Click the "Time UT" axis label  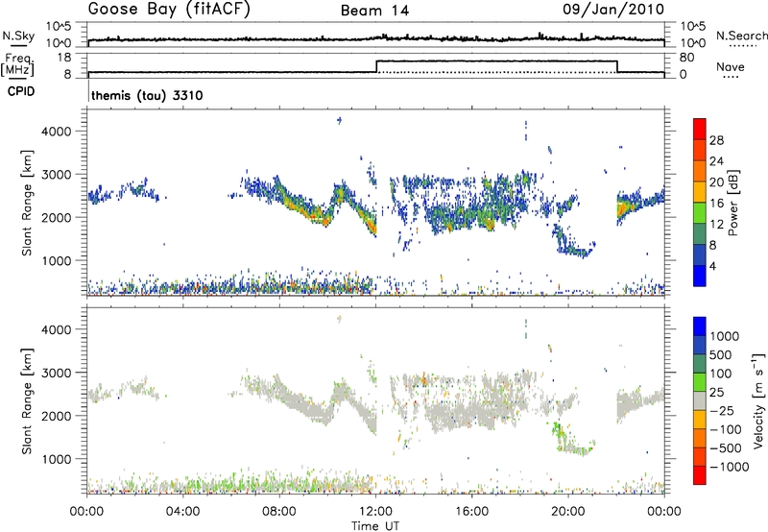coord(375,526)
